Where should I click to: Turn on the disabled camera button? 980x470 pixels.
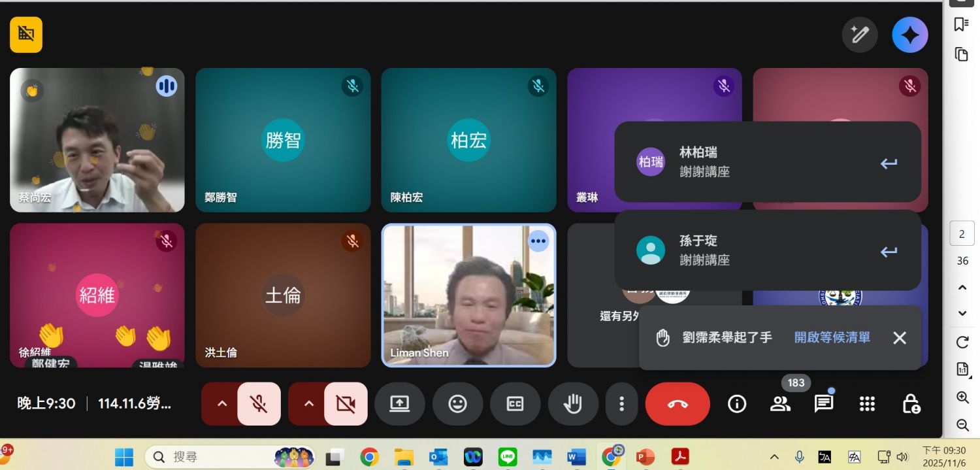pyautogui.click(x=346, y=404)
